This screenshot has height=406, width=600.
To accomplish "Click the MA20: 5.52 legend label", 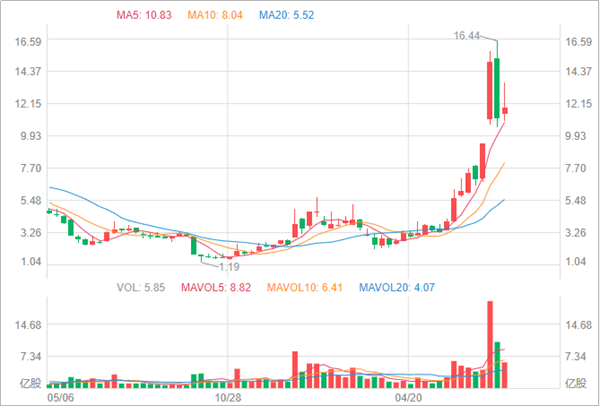I will [286, 15].
